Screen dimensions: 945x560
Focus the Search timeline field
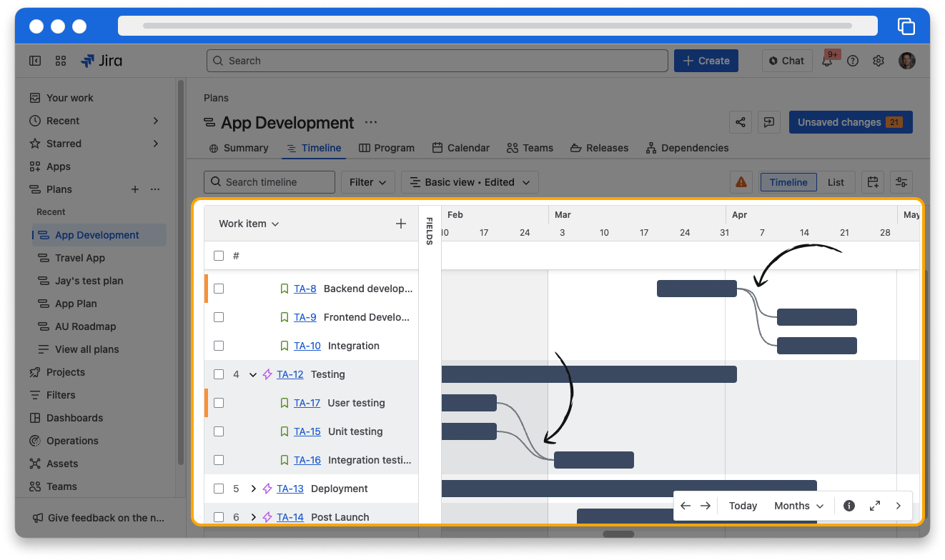[269, 182]
